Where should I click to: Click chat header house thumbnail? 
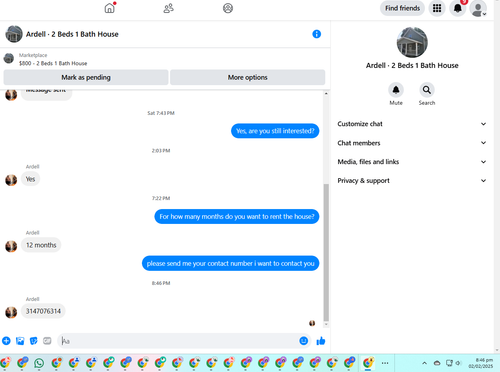click(x=14, y=34)
